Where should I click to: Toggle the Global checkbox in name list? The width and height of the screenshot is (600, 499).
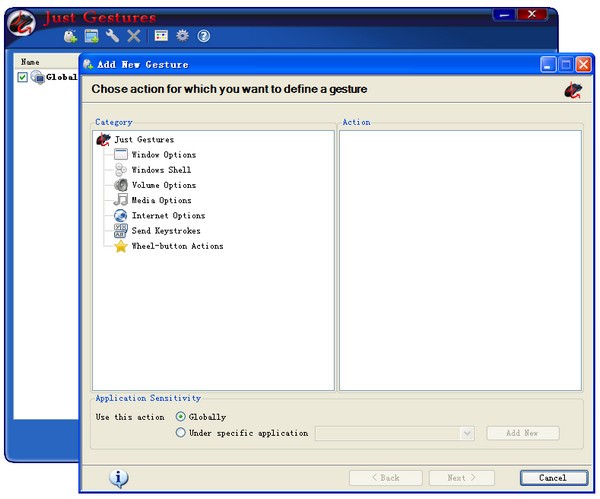(23, 77)
